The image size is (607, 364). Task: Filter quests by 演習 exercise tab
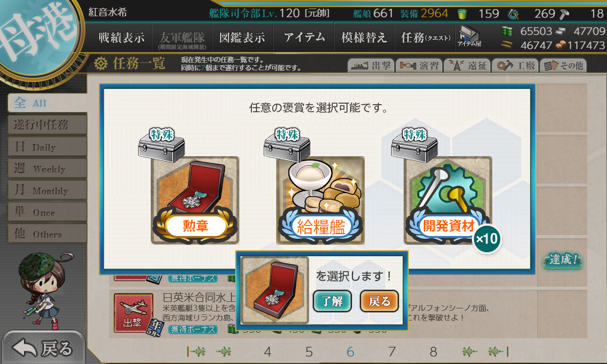[x=419, y=66]
